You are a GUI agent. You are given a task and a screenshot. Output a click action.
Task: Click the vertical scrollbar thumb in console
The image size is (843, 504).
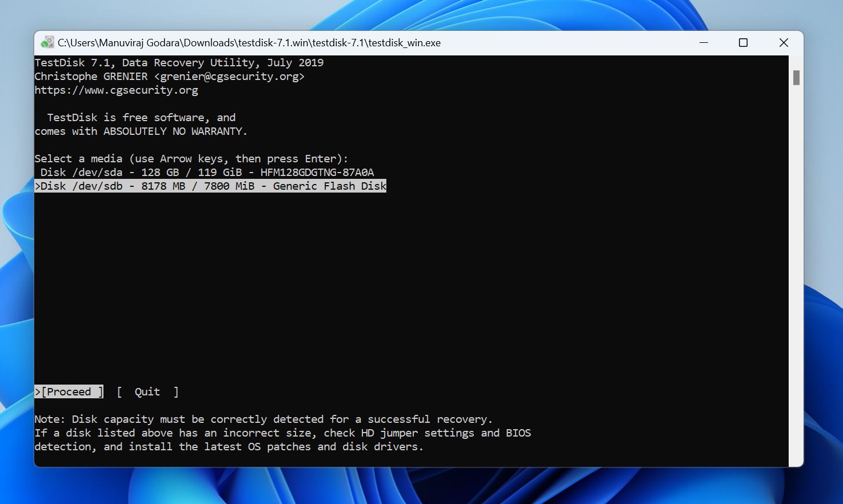coord(796,78)
